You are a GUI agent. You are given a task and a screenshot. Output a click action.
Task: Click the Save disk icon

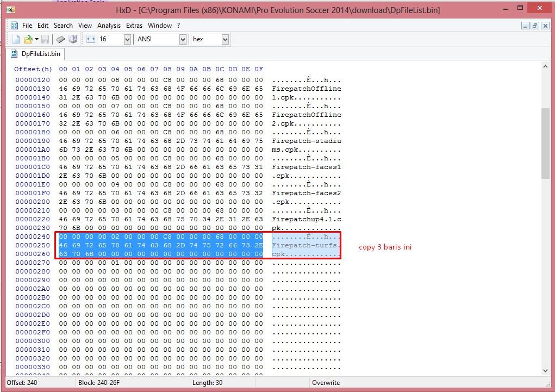(45, 39)
